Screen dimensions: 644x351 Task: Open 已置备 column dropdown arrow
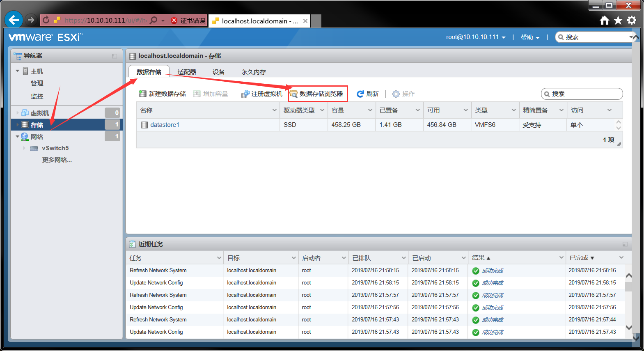click(x=418, y=110)
